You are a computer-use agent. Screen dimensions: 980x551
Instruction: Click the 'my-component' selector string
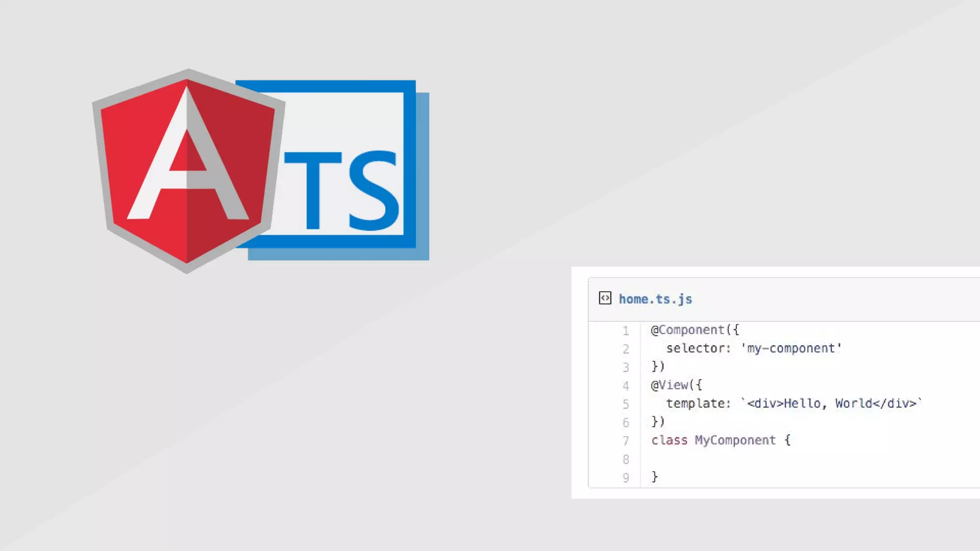coord(791,349)
